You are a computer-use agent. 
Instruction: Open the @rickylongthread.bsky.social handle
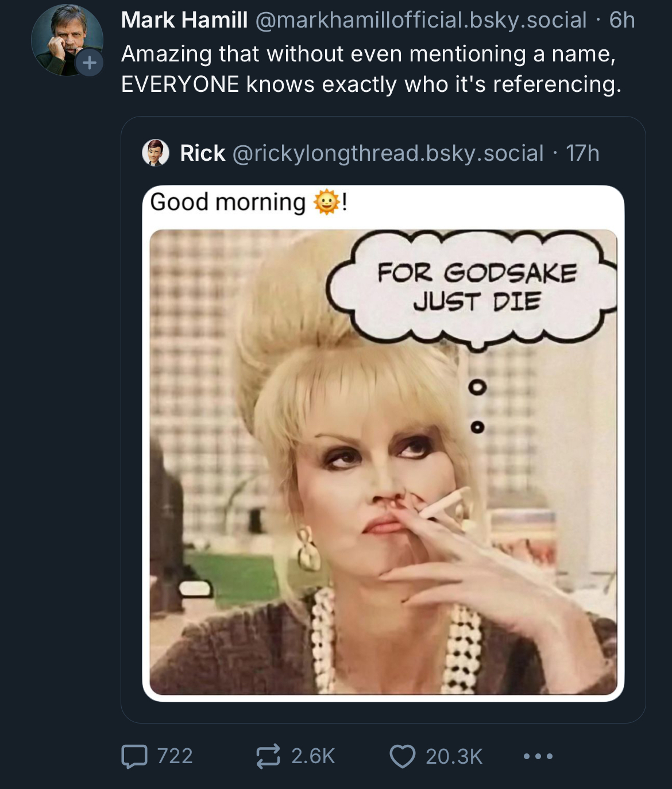pos(388,153)
